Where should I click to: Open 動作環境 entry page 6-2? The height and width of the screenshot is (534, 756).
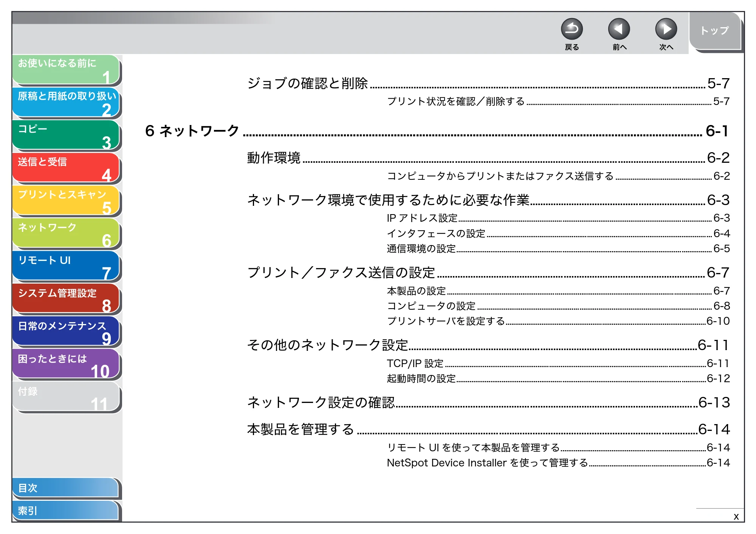pos(488,158)
